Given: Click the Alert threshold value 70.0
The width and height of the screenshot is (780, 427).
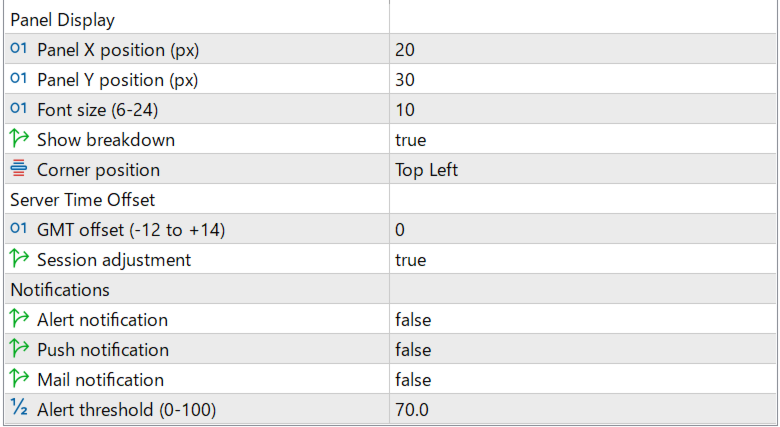Looking at the screenshot, I should click(x=411, y=410).
